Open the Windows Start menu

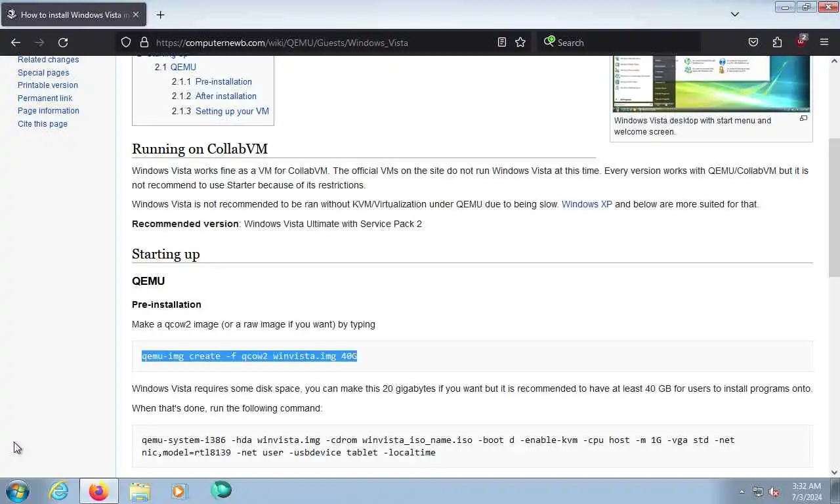point(18,491)
